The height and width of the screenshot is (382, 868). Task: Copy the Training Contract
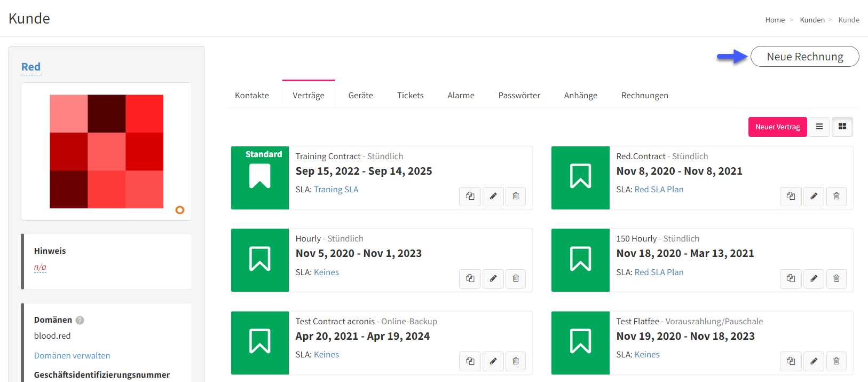(470, 196)
